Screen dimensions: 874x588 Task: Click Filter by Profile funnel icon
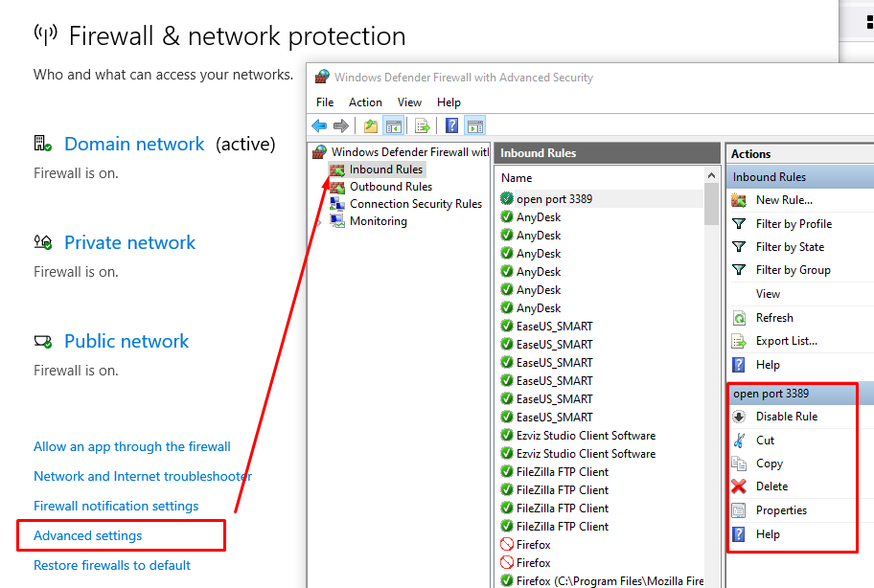(x=739, y=224)
